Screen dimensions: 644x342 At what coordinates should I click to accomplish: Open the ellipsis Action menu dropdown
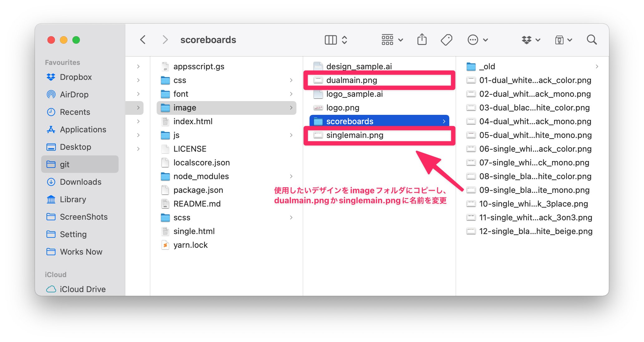pyautogui.click(x=477, y=40)
